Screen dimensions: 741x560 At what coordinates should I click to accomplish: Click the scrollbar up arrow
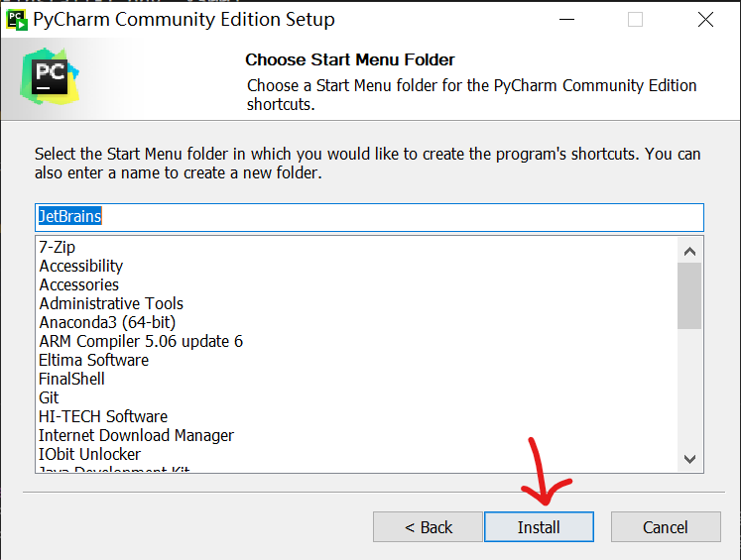click(689, 251)
